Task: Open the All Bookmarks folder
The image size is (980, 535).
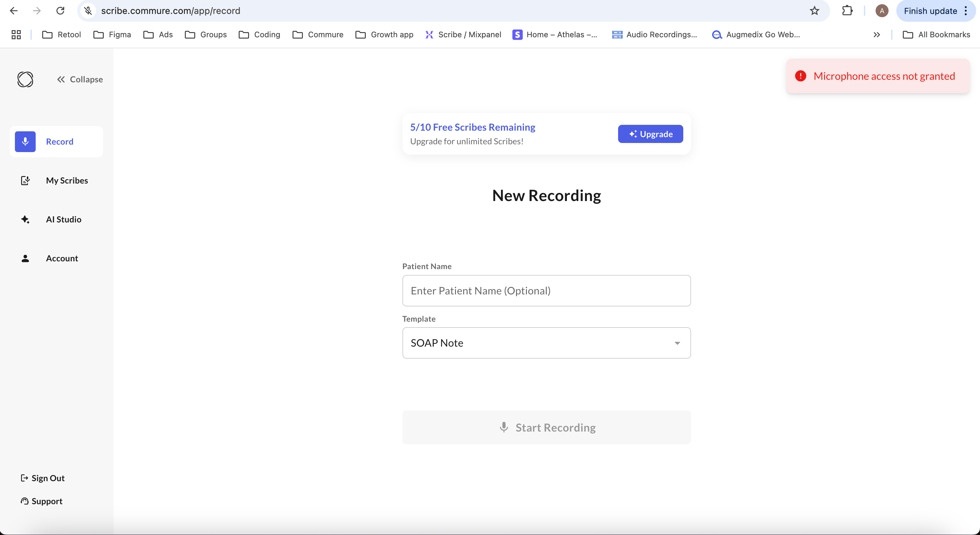Action: [936, 35]
